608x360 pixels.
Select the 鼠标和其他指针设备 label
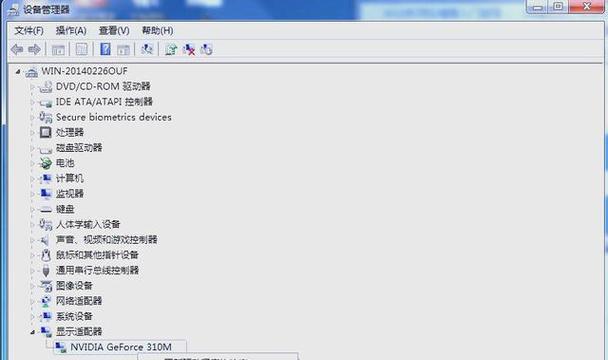(97, 255)
